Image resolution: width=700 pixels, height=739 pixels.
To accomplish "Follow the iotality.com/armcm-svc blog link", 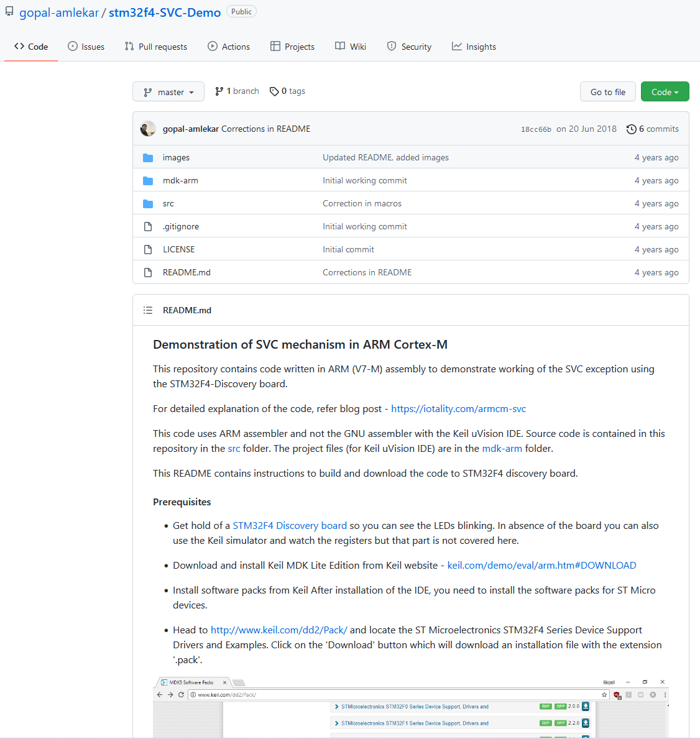I will pos(459,408).
